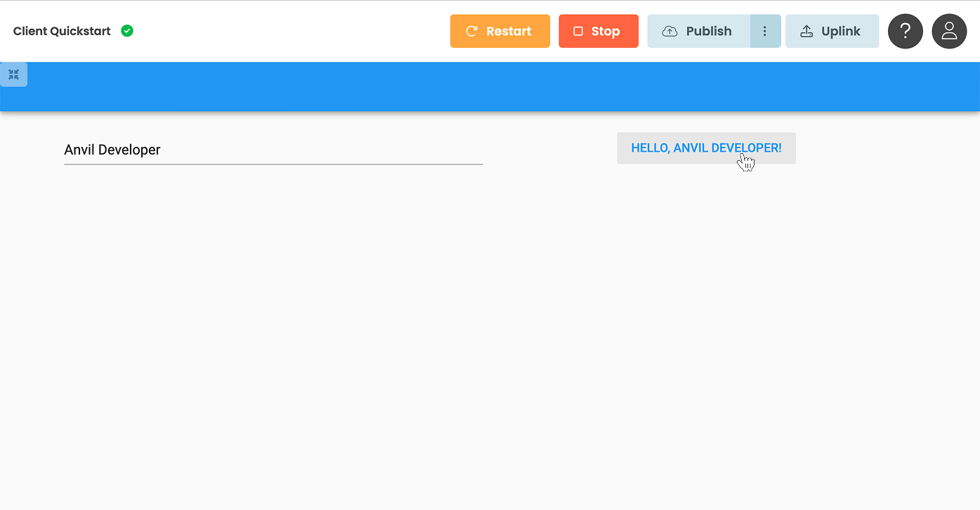Click the Client Quickstart app title
Screen dimensions: 980x510
(x=62, y=31)
